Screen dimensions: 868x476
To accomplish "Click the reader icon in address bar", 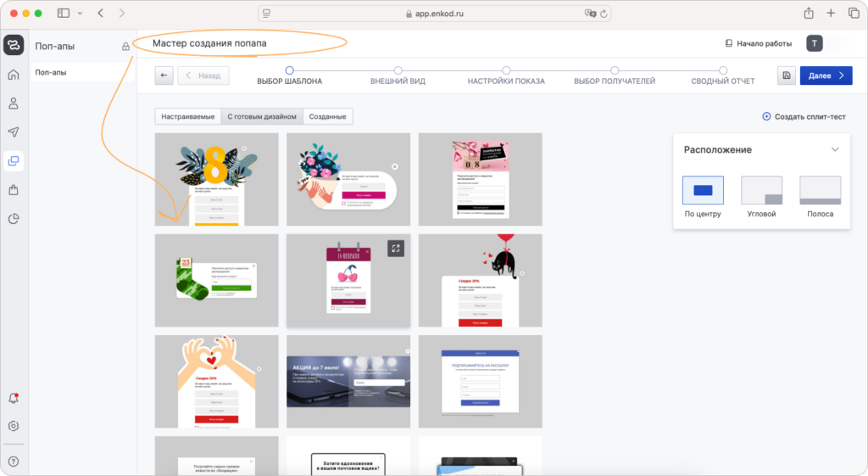I will [x=267, y=14].
